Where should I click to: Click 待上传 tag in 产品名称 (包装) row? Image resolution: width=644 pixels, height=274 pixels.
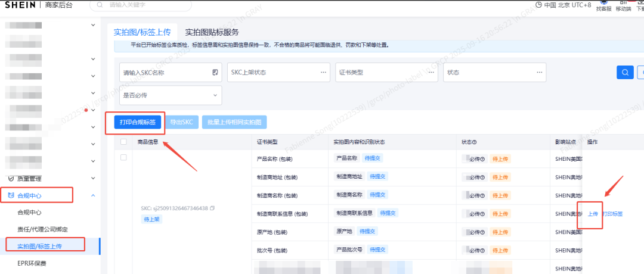coord(500,159)
